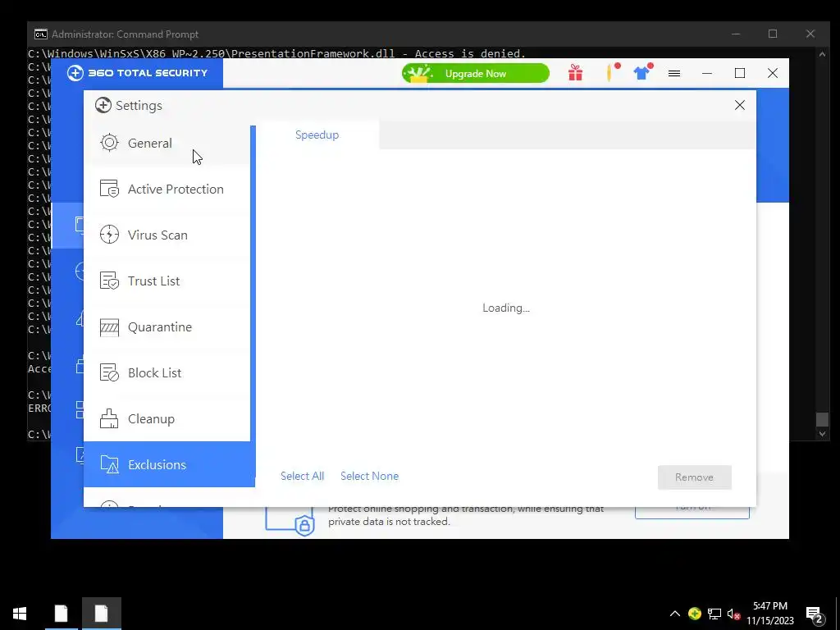
Task: Click the second taskbar file icon
Action: coord(101,614)
